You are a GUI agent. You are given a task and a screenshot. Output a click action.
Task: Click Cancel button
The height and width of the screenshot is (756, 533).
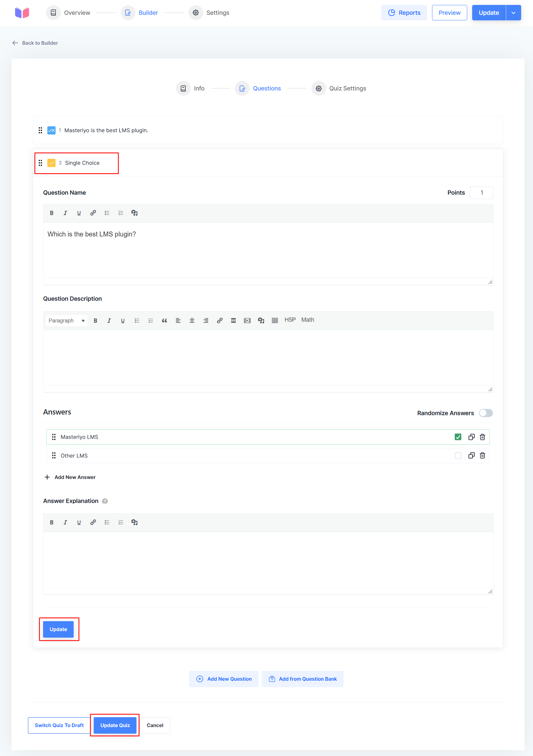tap(155, 725)
